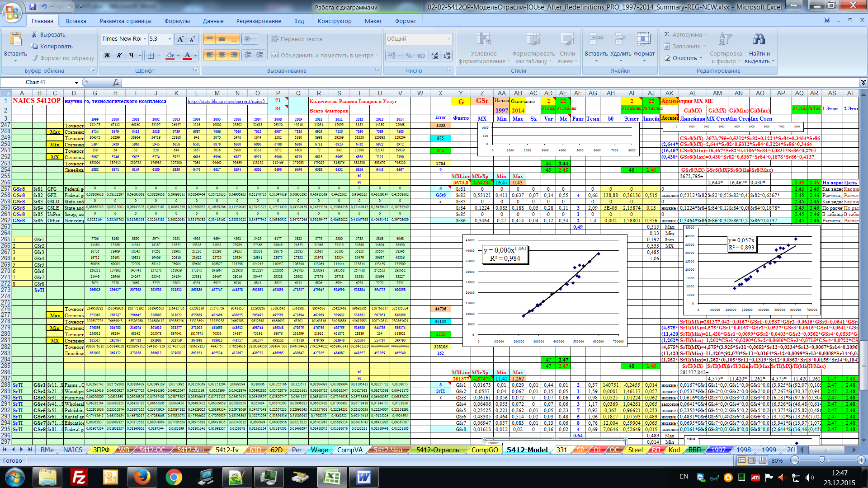
Task: Switch to the 5412-Отрасль sheet tab
Action: point(437,450)
